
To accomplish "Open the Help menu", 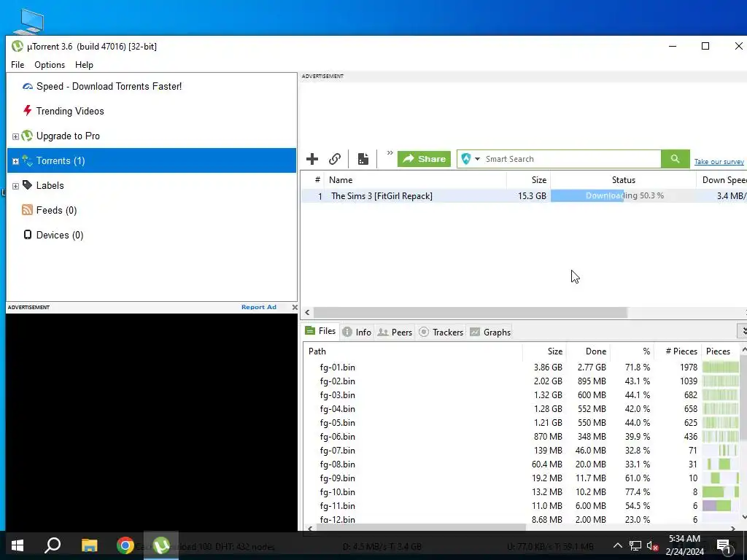I will (x=85, y=65).
